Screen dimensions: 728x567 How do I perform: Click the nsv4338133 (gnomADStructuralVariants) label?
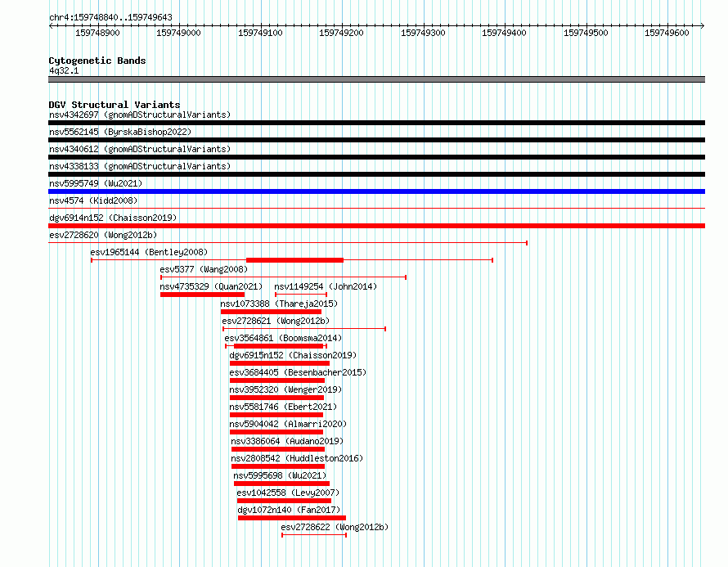pos(140,166)
